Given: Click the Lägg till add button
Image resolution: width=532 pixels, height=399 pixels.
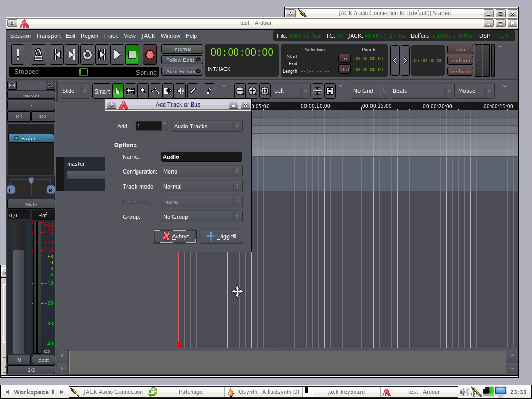Looking at the screenshot, I should pos(221,236).
